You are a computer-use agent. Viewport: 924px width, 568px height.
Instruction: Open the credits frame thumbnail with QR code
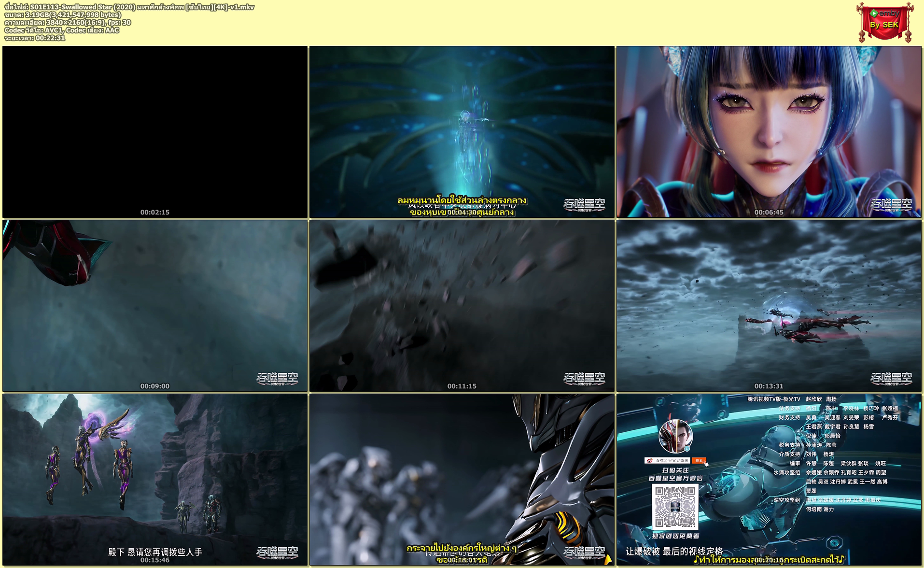point(769,480)
